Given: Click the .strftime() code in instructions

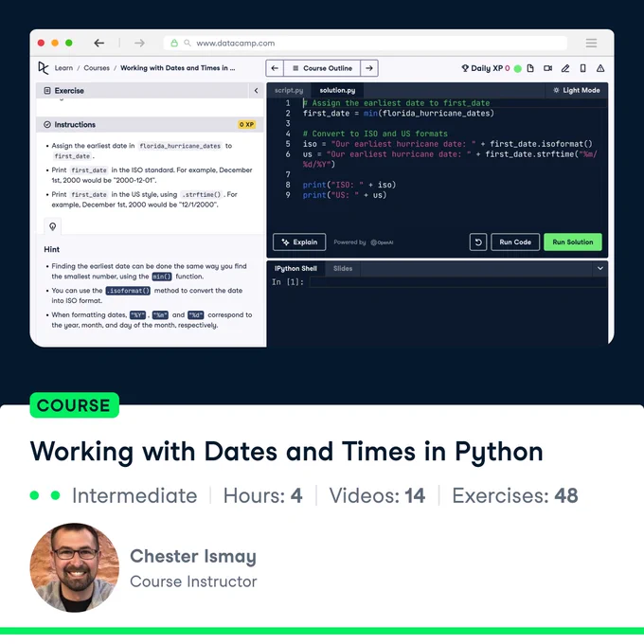Looking at the screenshot, I should pos(201,195).
